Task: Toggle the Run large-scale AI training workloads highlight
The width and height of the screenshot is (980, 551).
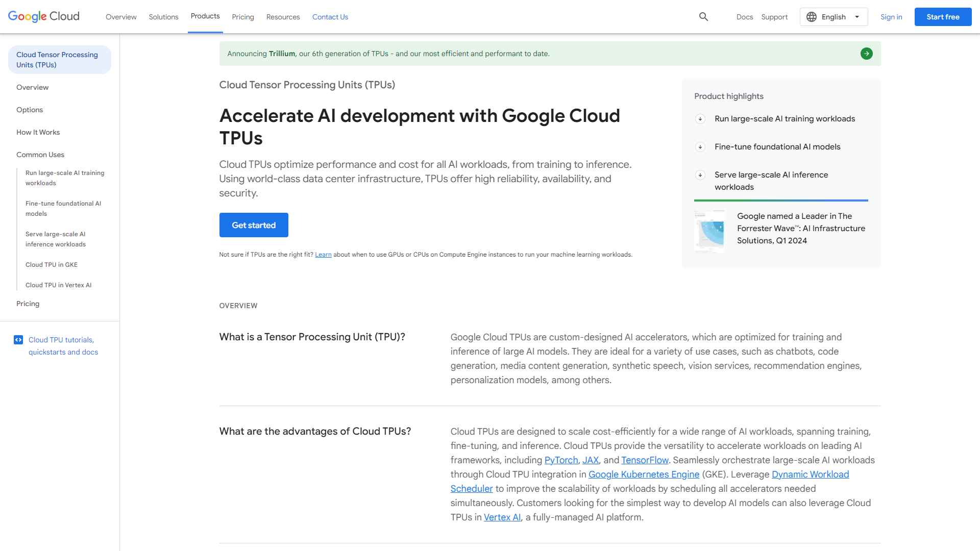Action: tap(700, 119)
